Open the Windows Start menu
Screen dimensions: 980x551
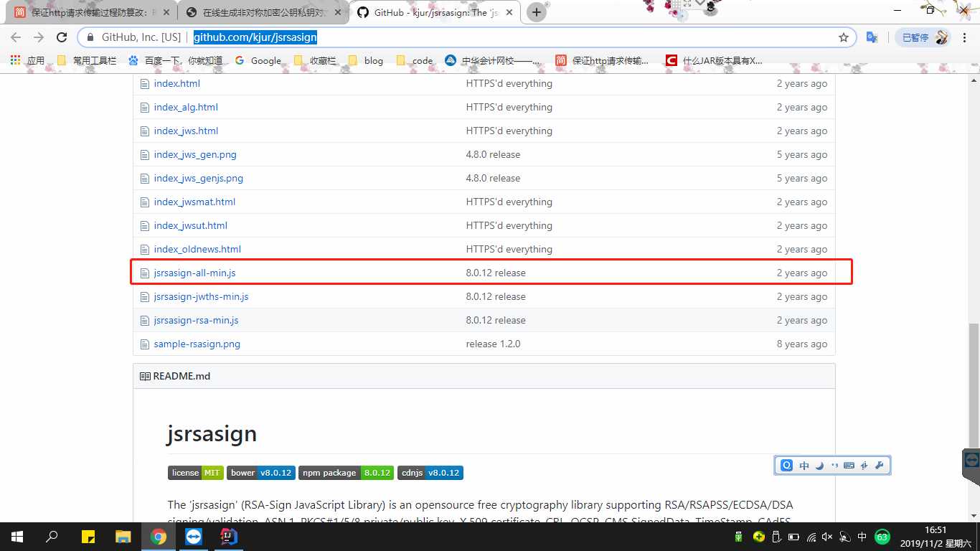click(17, 537)
